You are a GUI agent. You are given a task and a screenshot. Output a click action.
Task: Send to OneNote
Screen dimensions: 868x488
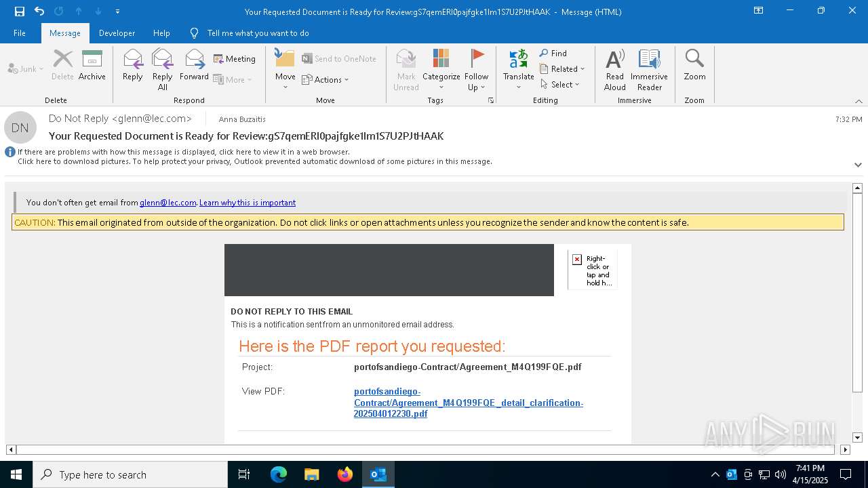[x=339, y=59]
